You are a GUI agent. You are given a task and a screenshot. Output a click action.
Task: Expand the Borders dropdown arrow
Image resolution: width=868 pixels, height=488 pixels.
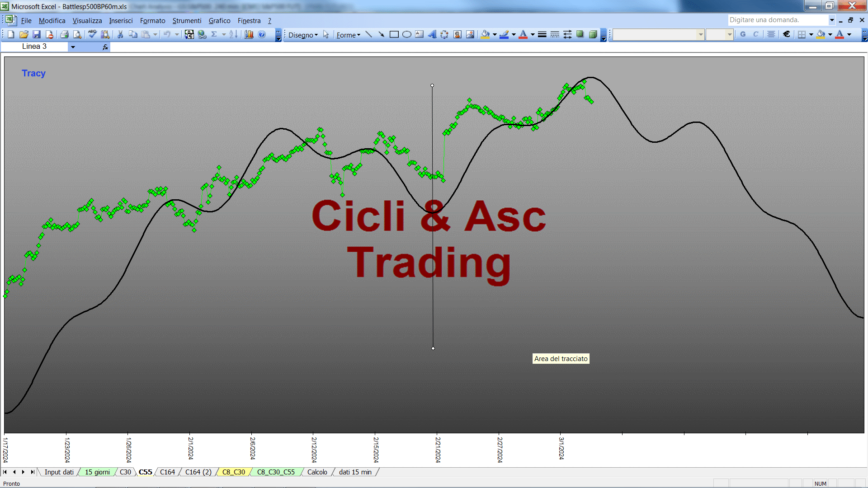pos(811,34)
